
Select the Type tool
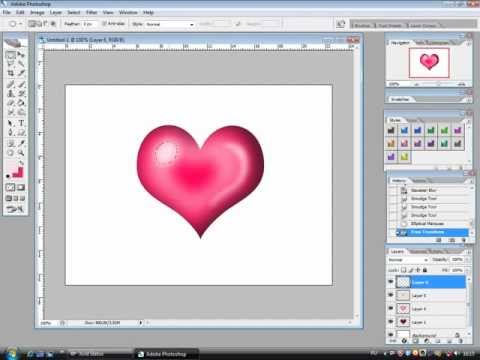(21, 123)
